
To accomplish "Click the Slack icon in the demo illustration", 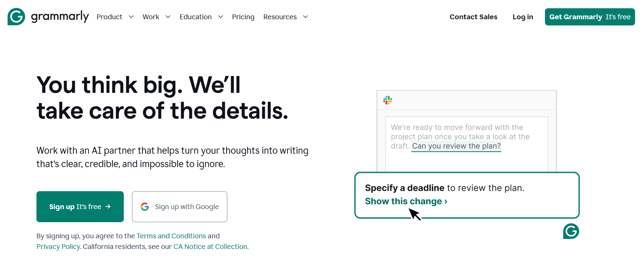I will pos(388,100).
